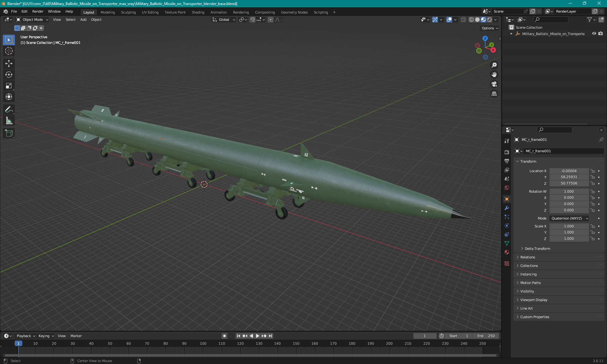The height and width of the screenshot is (364, 607).
Task: Open the Particles properties tab
Action: [507, 217]
